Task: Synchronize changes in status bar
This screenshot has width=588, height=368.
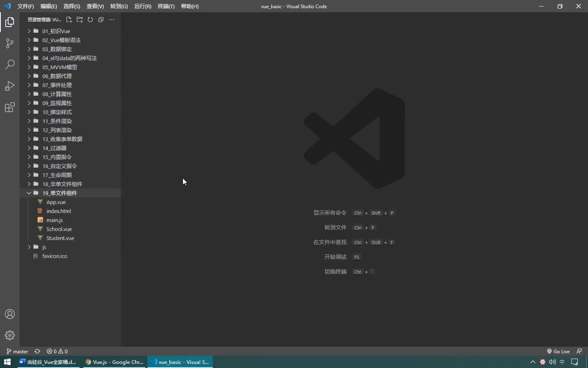Action: (x=37, y=351)
